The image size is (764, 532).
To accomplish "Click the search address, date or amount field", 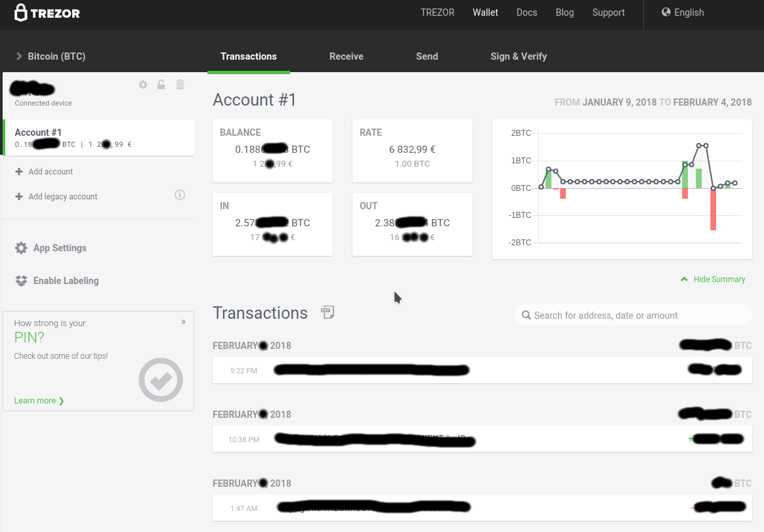I will pyautogui.click(x=633, y=316).
